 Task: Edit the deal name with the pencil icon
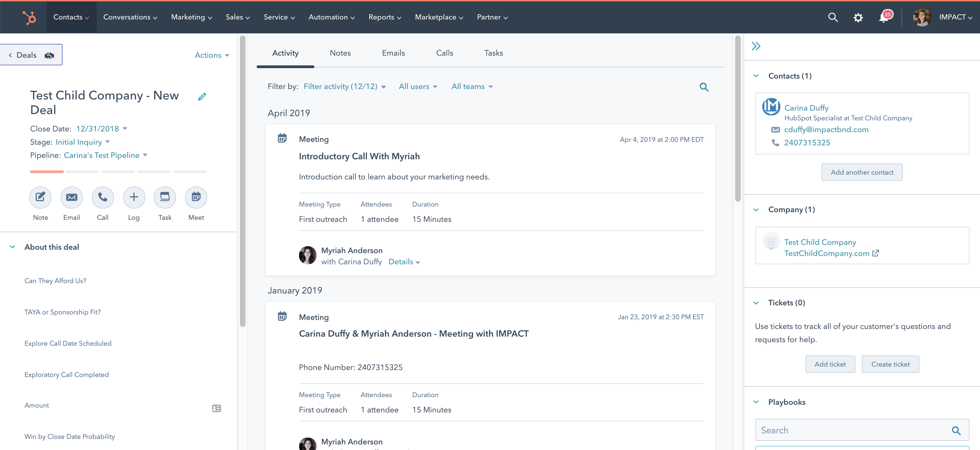click(x=202, y=97)
